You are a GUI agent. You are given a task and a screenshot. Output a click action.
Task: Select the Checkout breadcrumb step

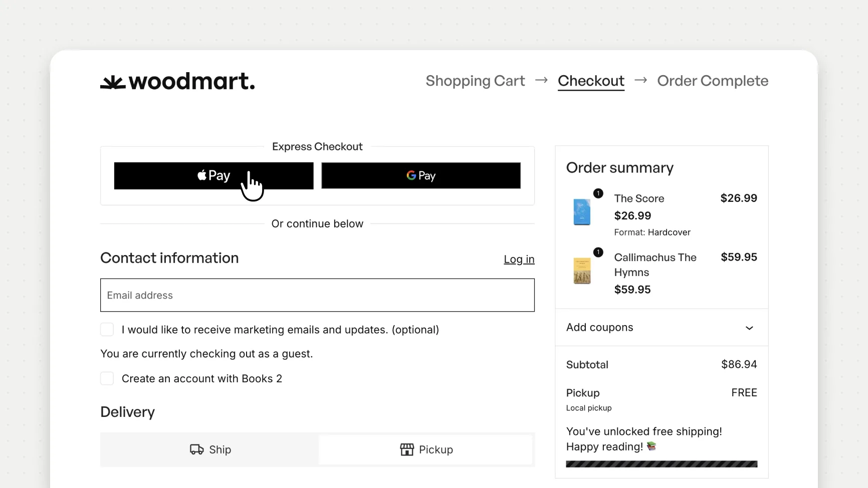click(x=591, y=81)
